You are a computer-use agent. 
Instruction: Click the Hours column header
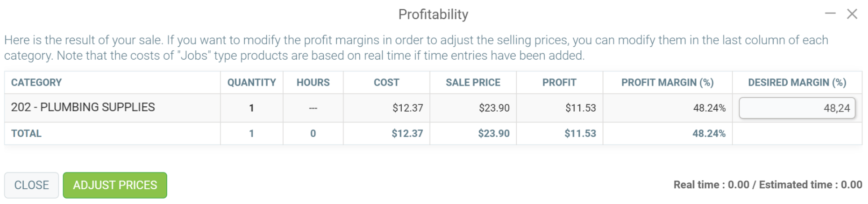coord(313,82)
